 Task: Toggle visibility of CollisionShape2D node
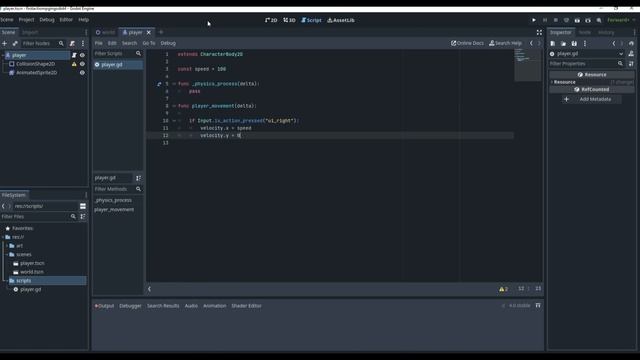point(82,64)
